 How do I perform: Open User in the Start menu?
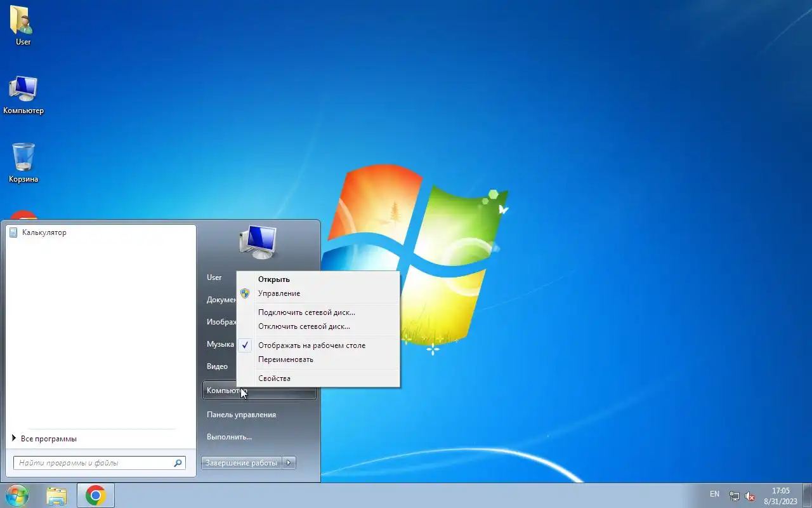click(x=214, y=277)
